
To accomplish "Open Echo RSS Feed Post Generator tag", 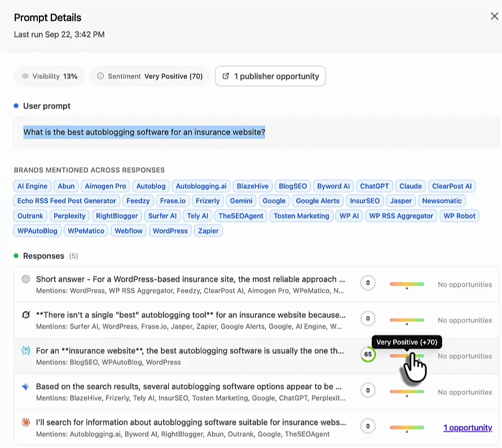I will coord(67,201).
